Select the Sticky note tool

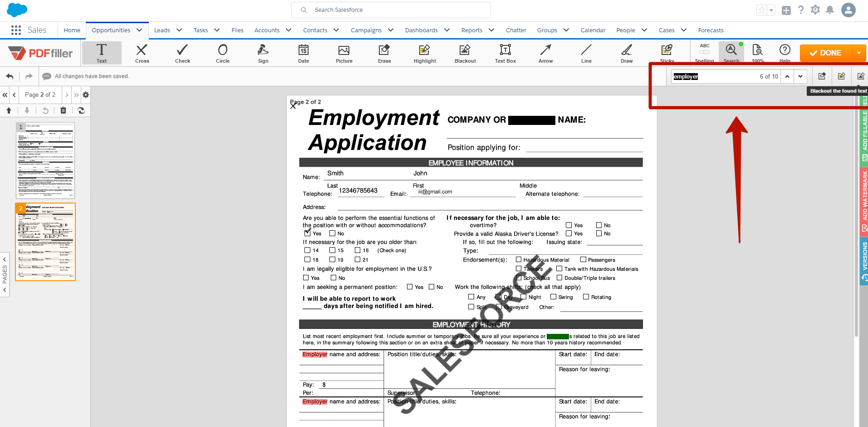[667, 53]
